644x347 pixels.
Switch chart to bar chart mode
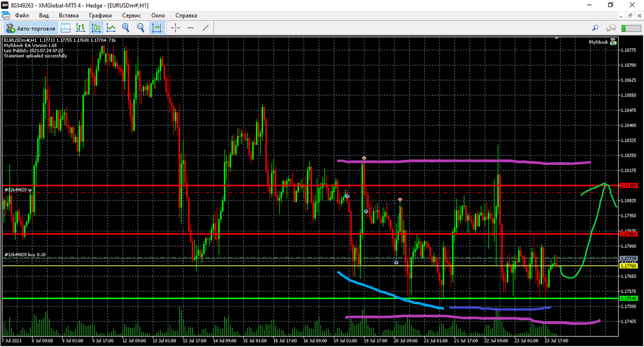tap(81, 28)
